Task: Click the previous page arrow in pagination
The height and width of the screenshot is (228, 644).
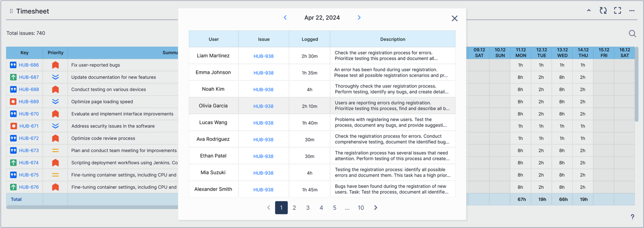Action: coord(269,207)
